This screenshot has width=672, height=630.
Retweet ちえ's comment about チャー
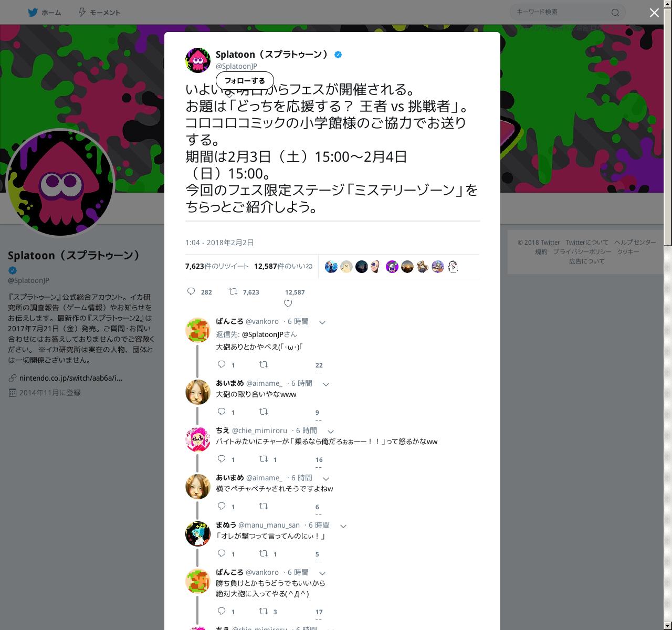(x=264, y=459)
